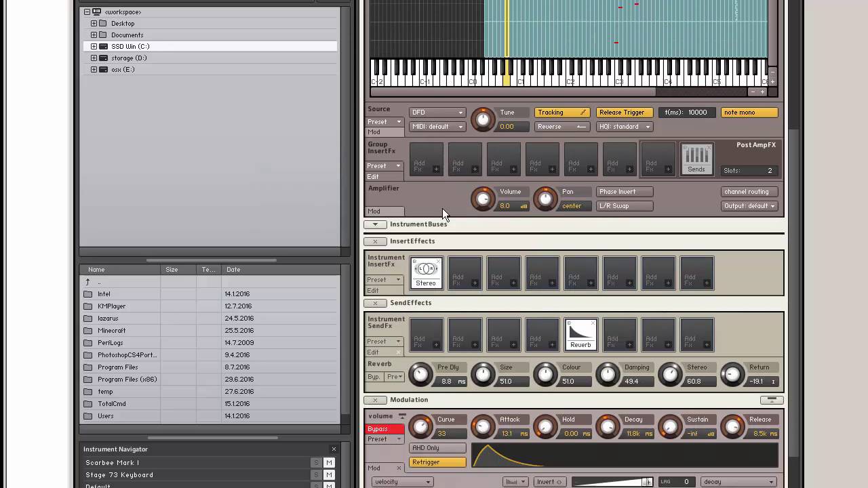
Task: Toggle L/R Swap
Action: (625, 206)
